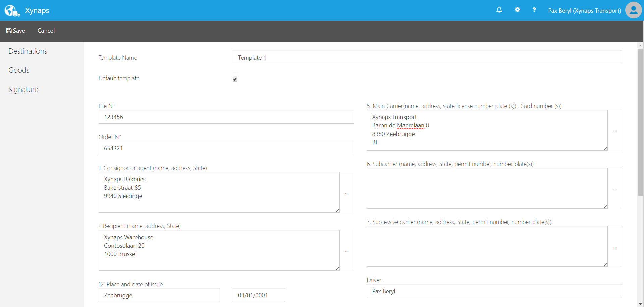644x307 pixels.
Task: Uncheck the Default template checkbox
Action: pos(235,79)
